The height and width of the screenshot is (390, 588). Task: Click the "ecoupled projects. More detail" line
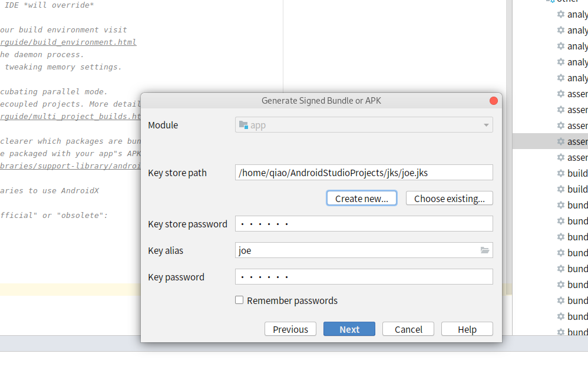pyautogui.click(x=71, y=104)
